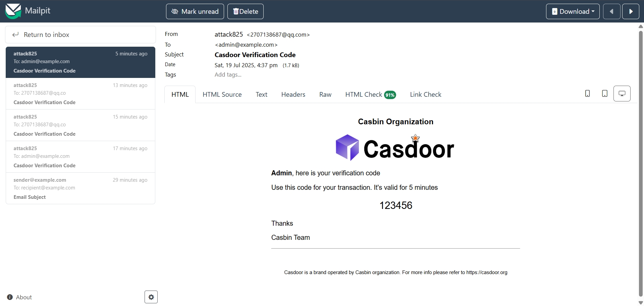Go to next message arrow

[x=631, y=11]
